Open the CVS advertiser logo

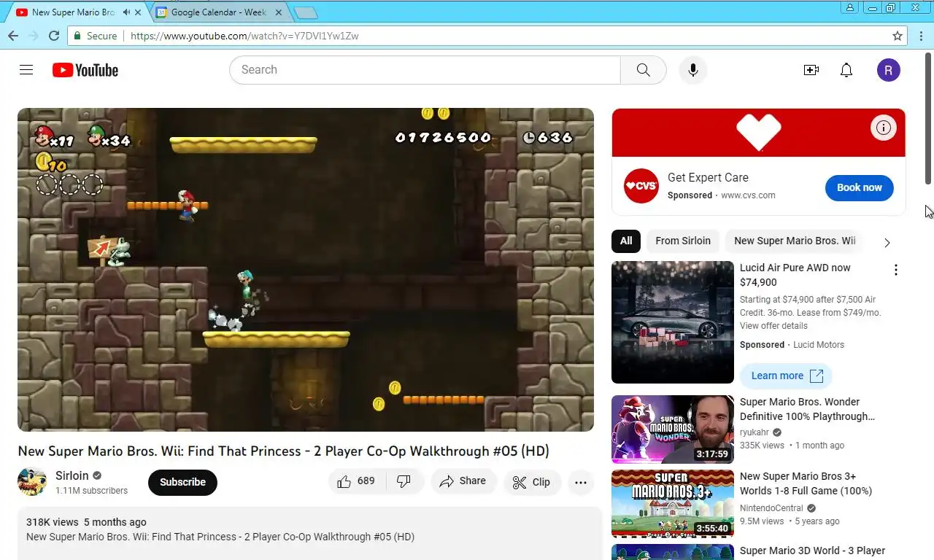pyautogui.click(x=641, y=186)
